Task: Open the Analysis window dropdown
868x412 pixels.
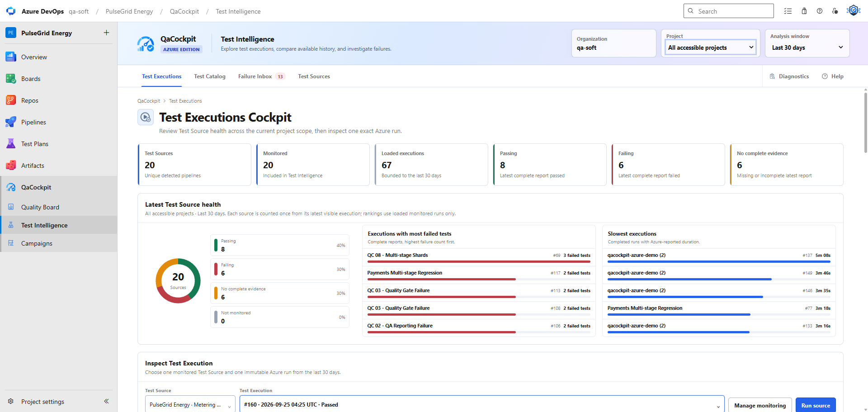Action: click(x=807, y=47)
